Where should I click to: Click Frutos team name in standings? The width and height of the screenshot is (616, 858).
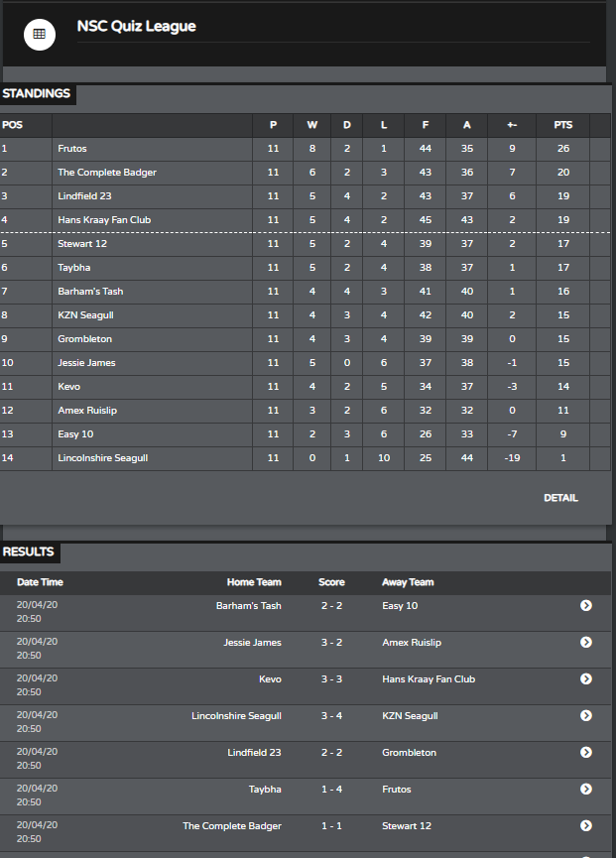click(x=72, y=149)
